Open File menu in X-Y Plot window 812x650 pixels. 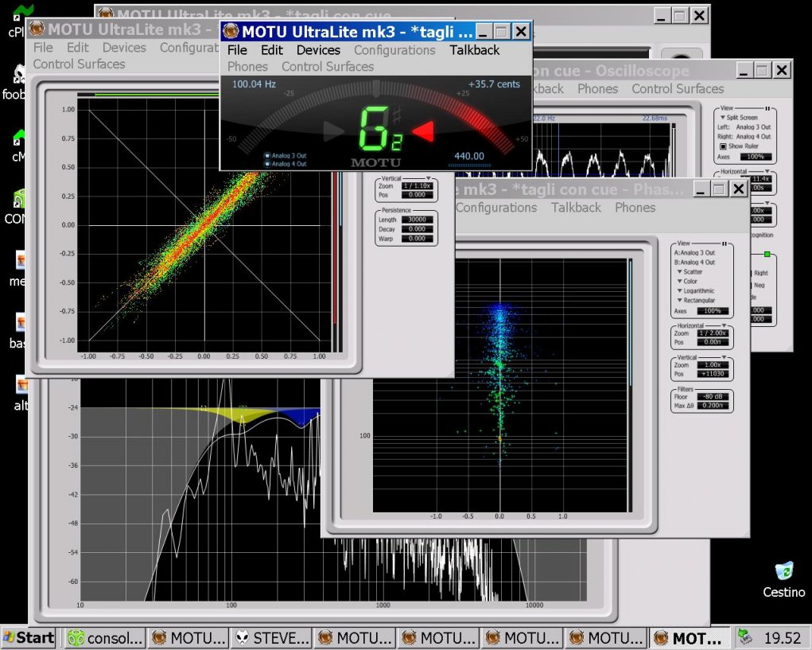pos(43,48)
